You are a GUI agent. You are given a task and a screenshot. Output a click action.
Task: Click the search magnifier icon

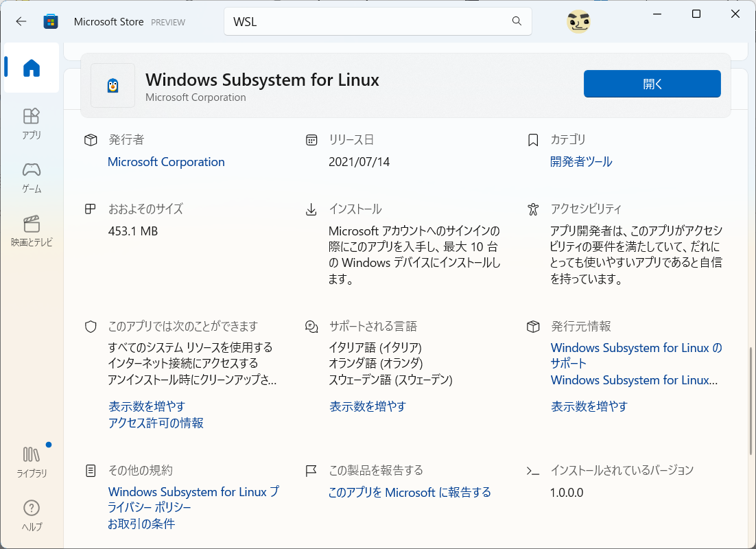click(517, 21)
